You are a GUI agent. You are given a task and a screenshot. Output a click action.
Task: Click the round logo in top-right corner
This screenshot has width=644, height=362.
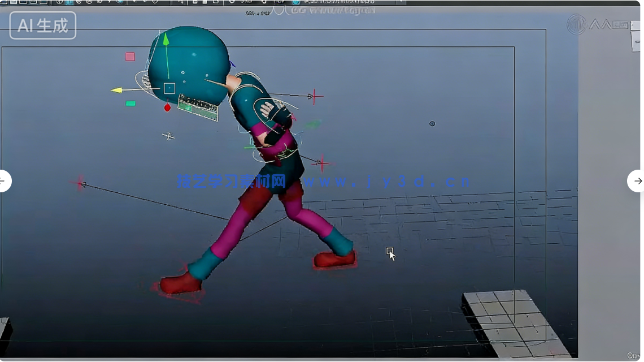[x=576, y=25]
